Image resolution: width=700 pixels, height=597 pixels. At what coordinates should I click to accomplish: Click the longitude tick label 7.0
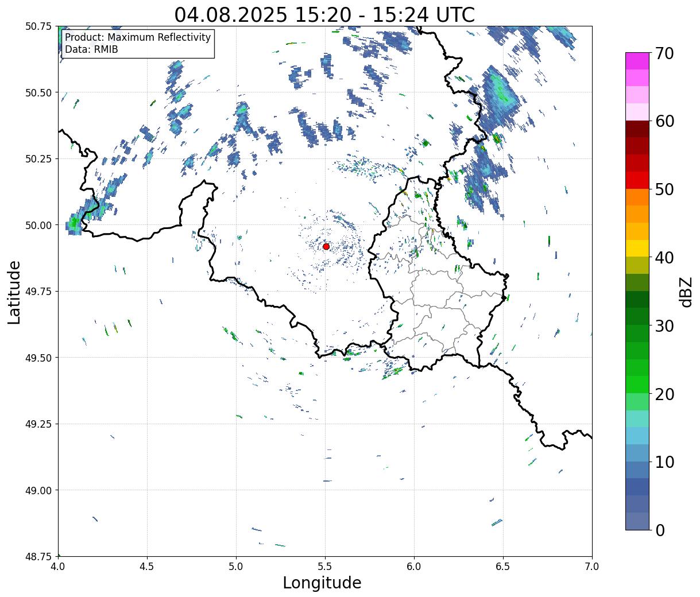(592, 567)
